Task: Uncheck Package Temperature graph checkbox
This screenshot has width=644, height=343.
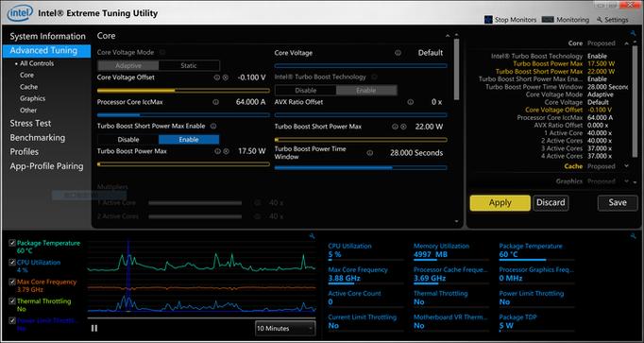Action: pos(12,243)
